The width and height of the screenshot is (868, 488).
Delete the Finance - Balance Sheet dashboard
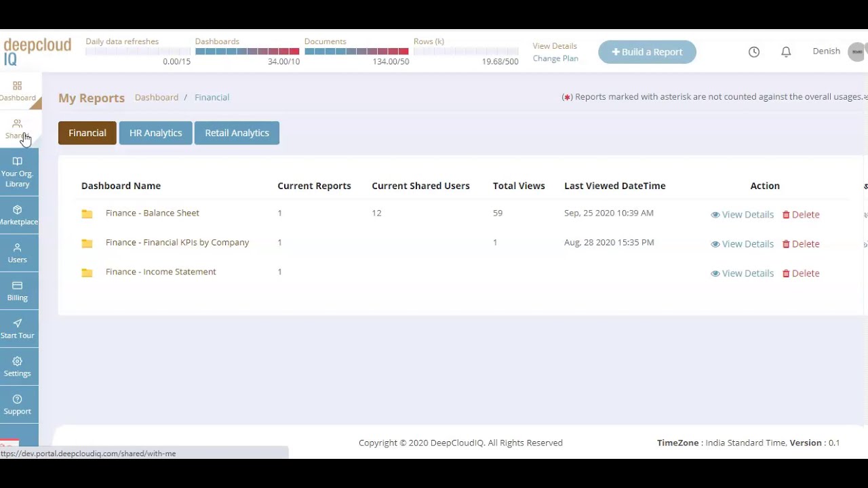801,214
